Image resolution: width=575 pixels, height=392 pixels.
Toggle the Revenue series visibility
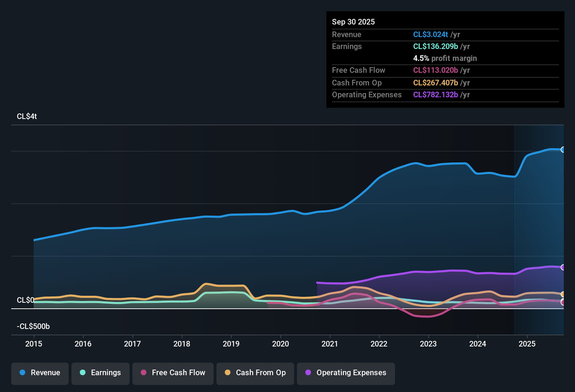(40, 373)
